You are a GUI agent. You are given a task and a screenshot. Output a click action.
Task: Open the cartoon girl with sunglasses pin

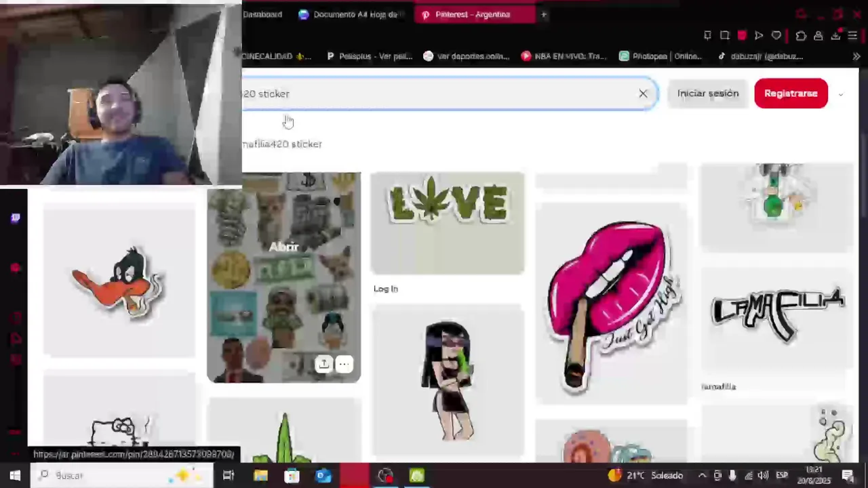[448, 381]
